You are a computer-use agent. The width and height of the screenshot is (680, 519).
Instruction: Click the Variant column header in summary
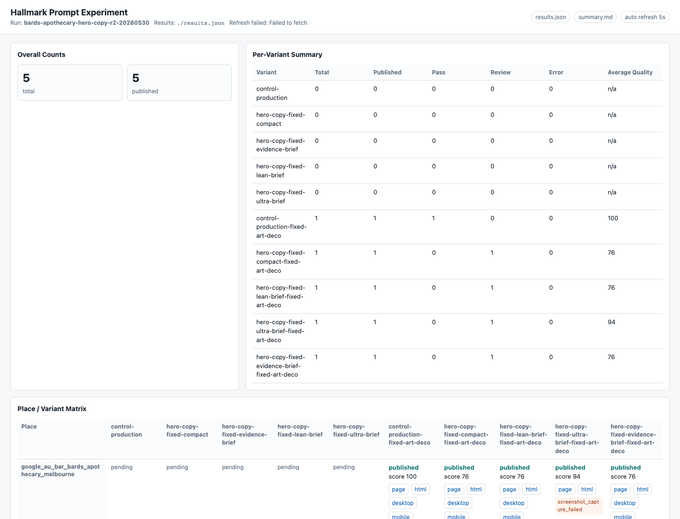(266, 72)
